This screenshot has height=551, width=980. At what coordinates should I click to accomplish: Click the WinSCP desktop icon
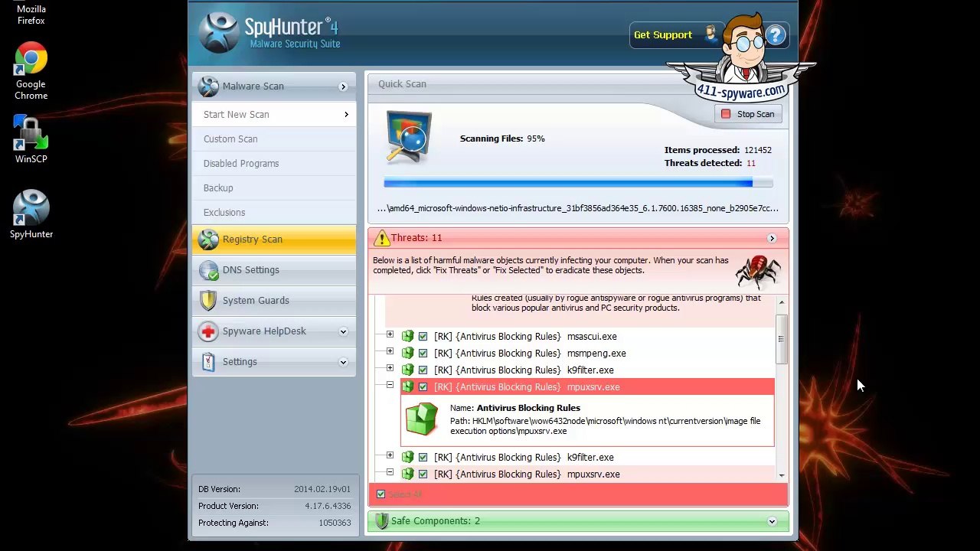[31, 140]
